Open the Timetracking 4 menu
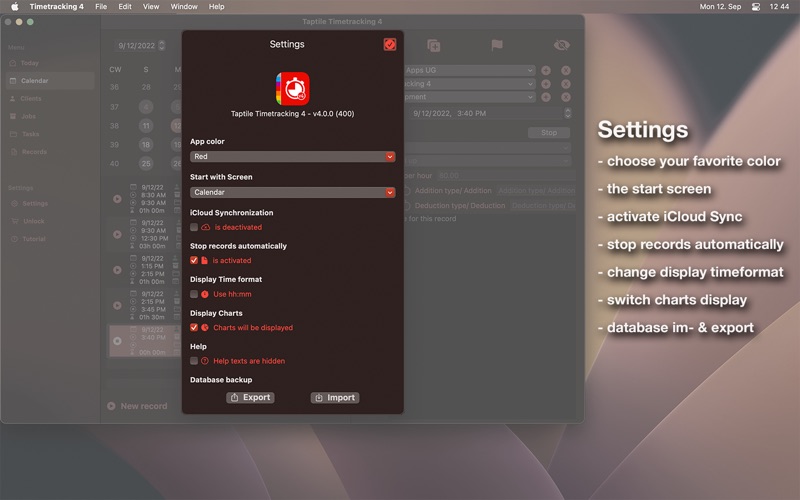800x500 pixels. [57, 7]
